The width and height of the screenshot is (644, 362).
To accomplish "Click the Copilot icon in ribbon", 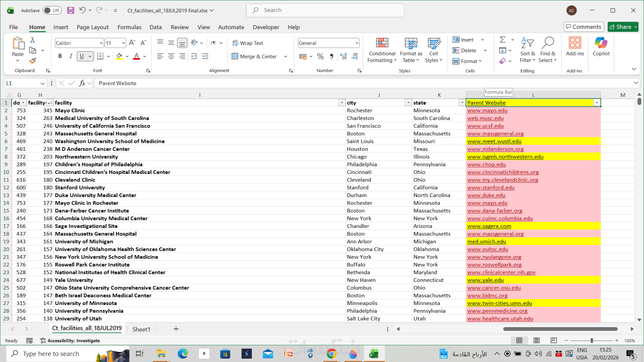I will pos(601,46).
